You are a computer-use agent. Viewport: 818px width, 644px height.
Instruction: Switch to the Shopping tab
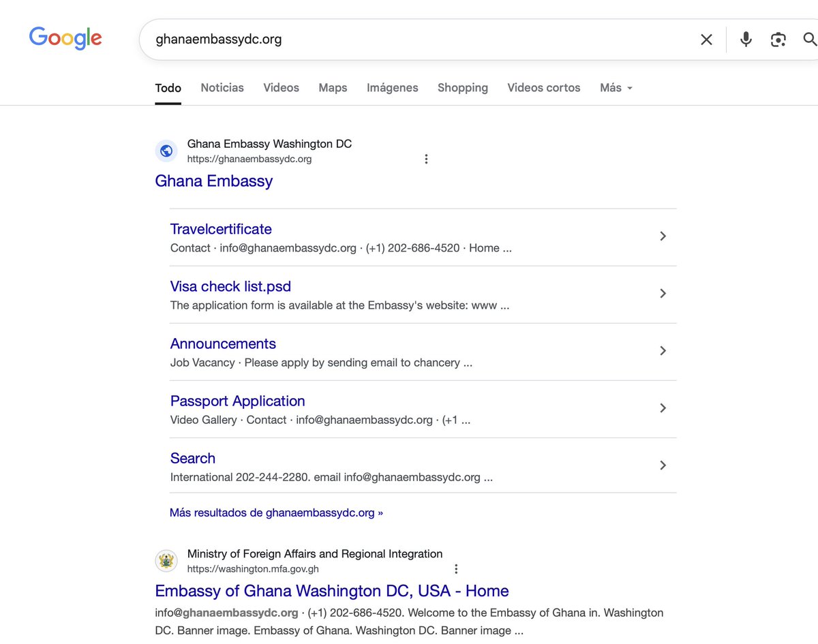[x=463, y=88]
